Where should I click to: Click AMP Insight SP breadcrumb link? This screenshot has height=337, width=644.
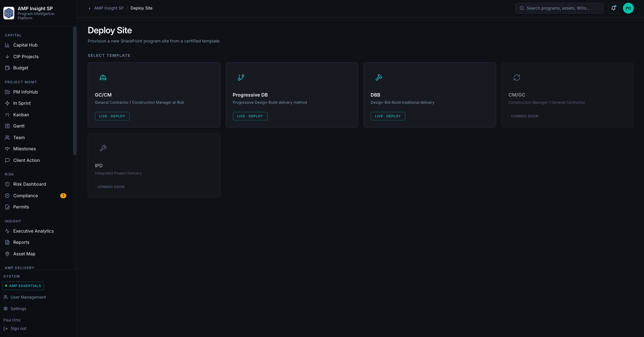click(109, 8)
